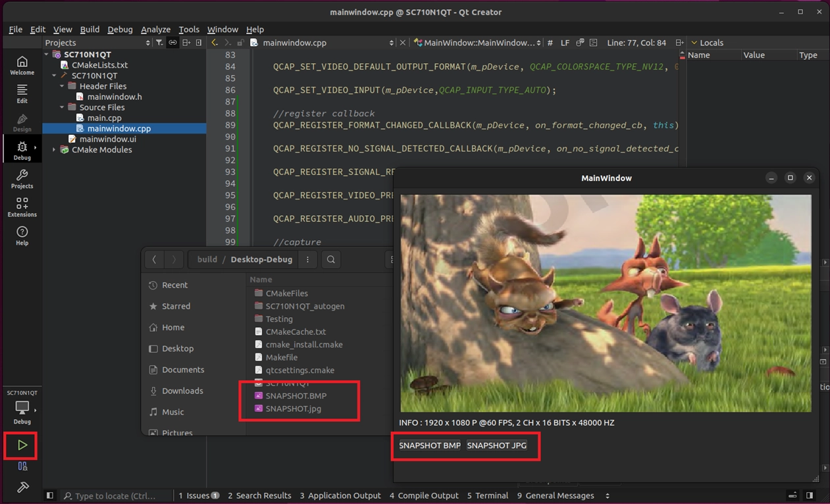Open the Analyze menu
830x504 pixels.
(x=155, y=30)
